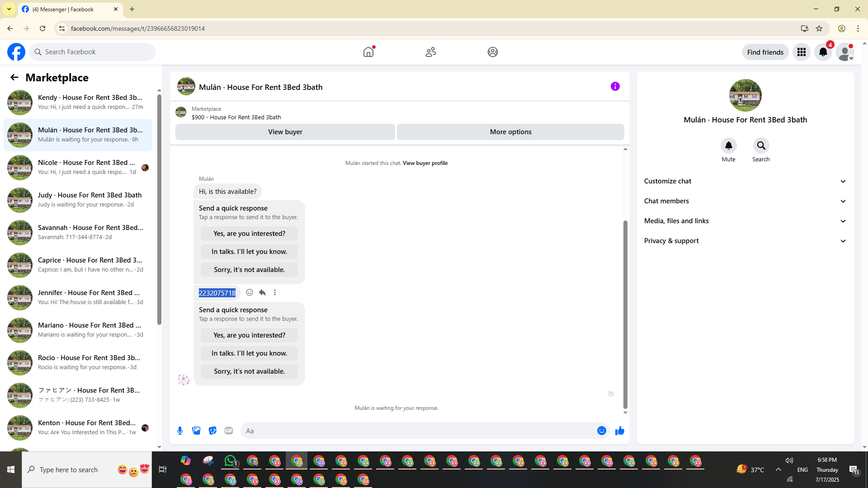Open the GIF picker icon
Screen dimensions: 868x488
coord(229,431)
